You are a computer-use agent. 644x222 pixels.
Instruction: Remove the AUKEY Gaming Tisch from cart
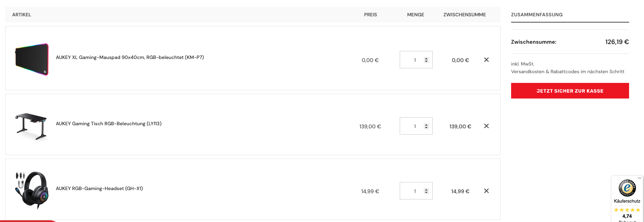(486, 126)
